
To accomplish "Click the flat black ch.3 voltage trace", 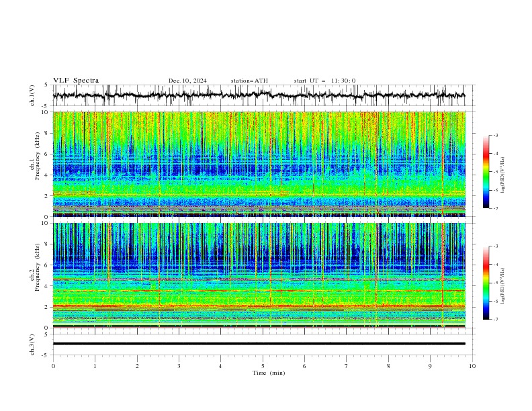I will point(259,344).
